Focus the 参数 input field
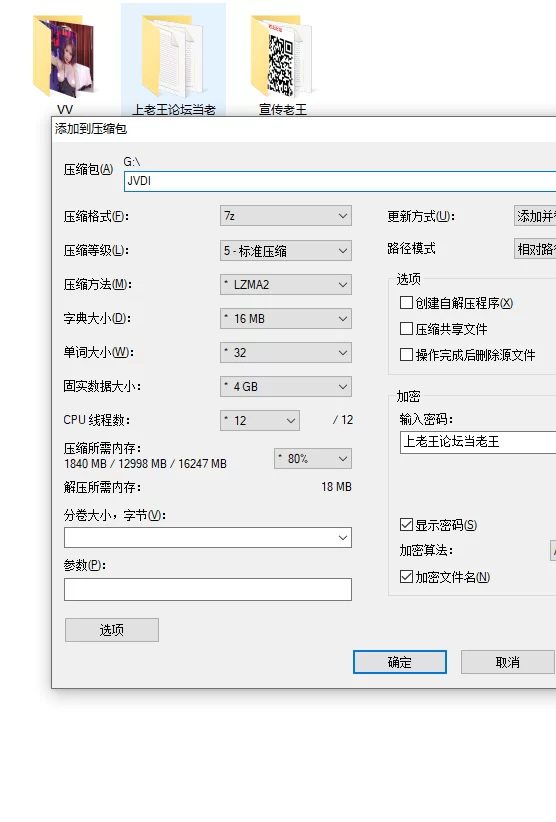 (x=208, y=589)
